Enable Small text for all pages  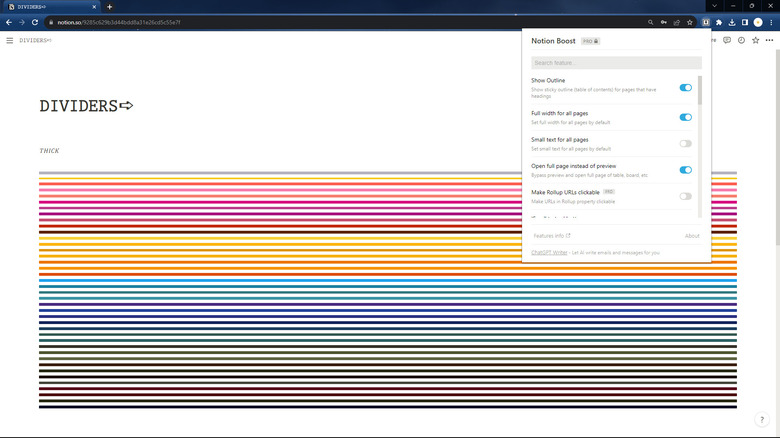coord(685,144)
